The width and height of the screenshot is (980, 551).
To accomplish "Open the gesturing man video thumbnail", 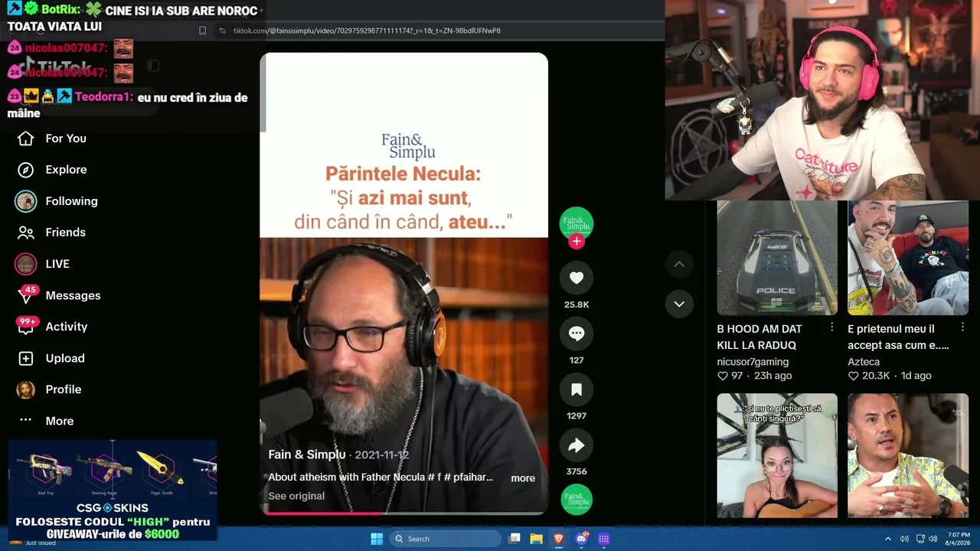I will (x=908, y=455).
